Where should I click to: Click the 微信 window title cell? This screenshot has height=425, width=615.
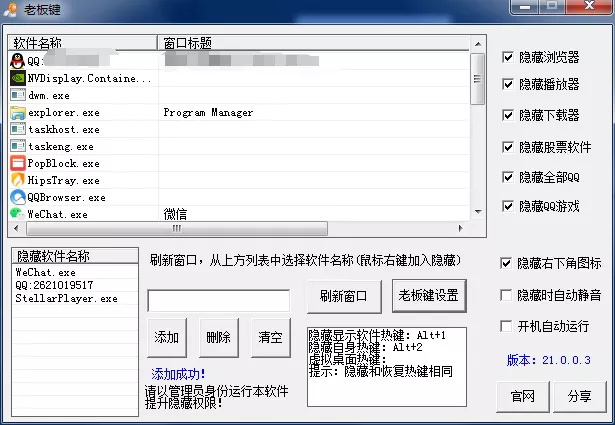click(x=175, y=214)
